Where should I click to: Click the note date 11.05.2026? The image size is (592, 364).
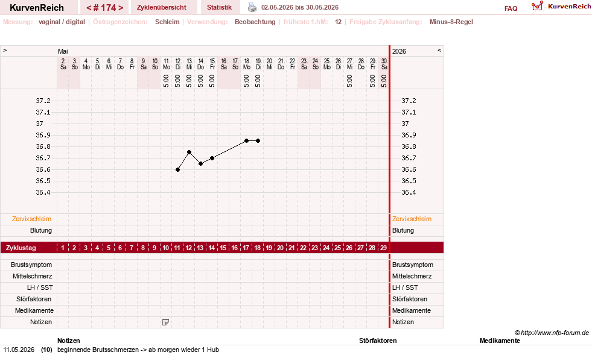tap(19, 350)
